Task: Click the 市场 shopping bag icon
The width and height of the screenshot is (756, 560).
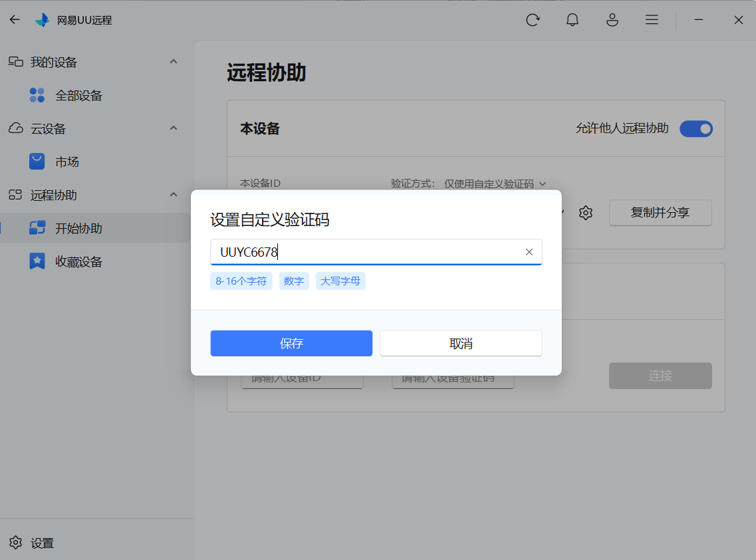Action: coord(37,162)
